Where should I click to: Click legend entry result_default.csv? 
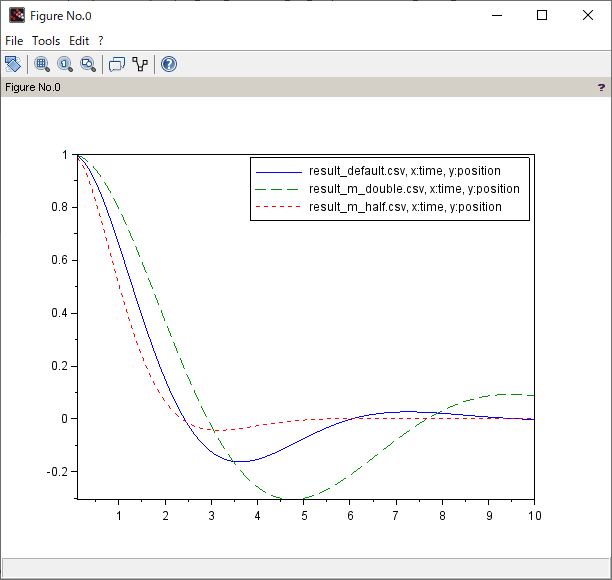[404, 171]
